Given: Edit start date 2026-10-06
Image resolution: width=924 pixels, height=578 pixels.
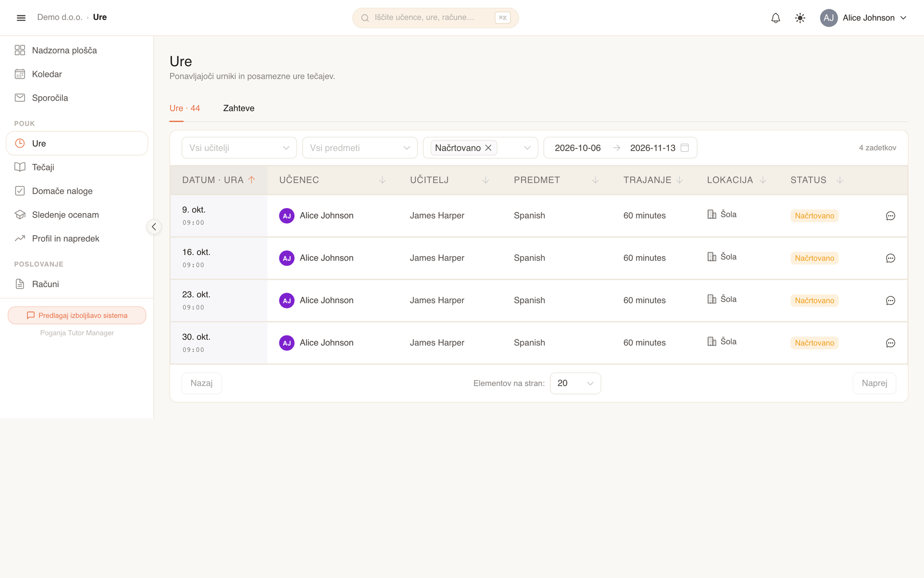Looking at the screenshot, I should (577, 148).
